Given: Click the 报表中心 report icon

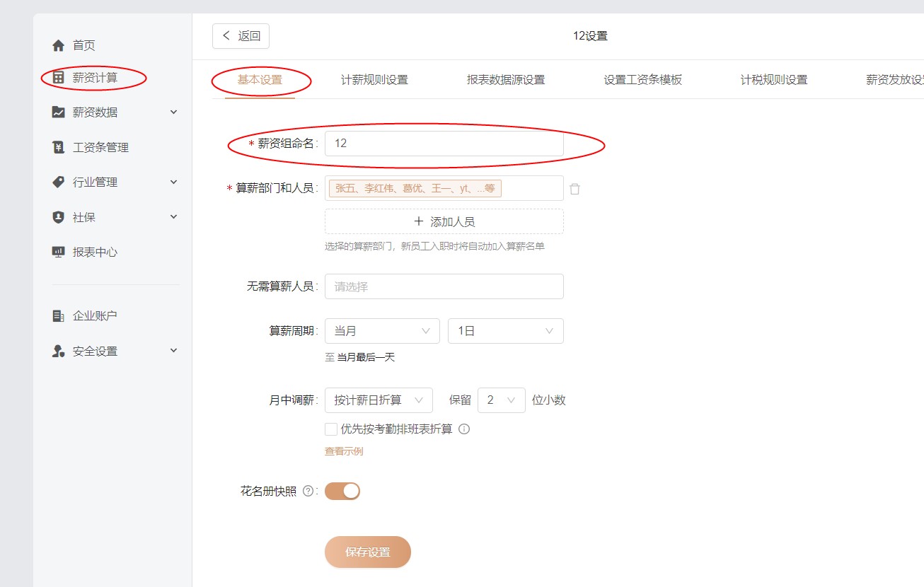Looking at the screenshot, I should point(59,252).
